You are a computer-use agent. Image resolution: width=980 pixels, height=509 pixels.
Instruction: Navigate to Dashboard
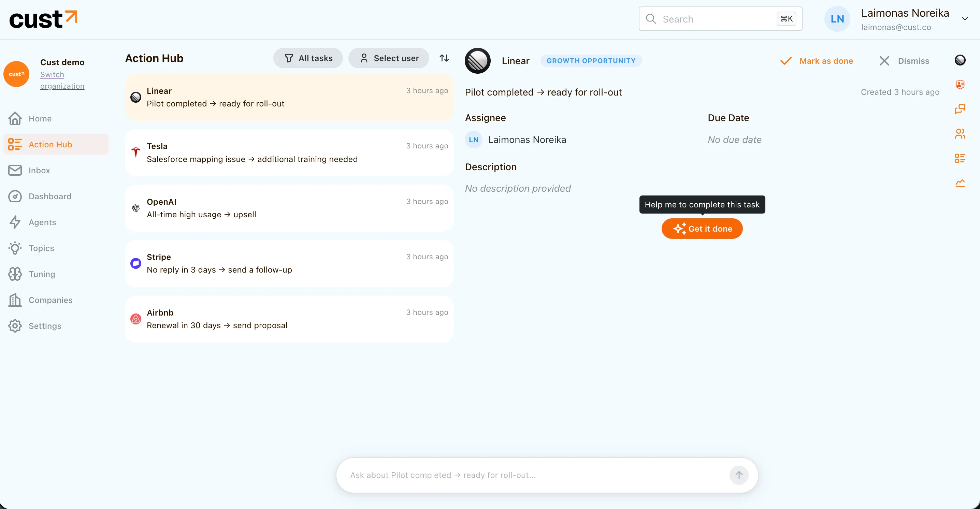click(x=56, y=196)
